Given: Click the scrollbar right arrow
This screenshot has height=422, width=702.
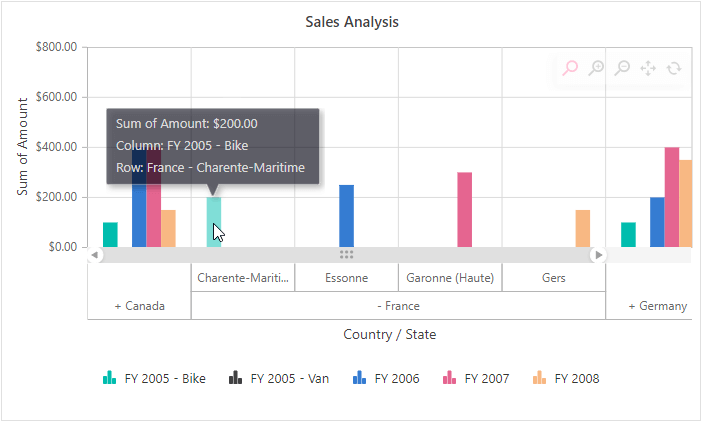Looking at the screenshot, I should coord(599,255).
